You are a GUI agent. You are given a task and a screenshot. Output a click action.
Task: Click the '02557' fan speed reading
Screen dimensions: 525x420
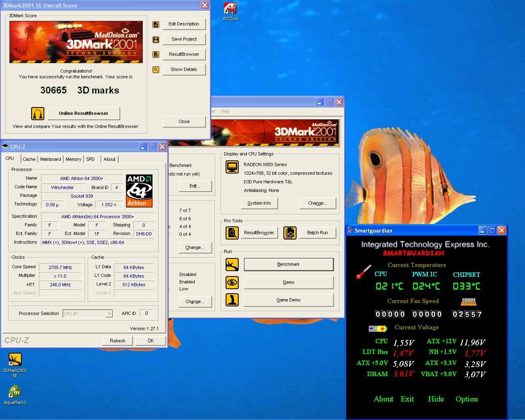[x=467, y=314]
